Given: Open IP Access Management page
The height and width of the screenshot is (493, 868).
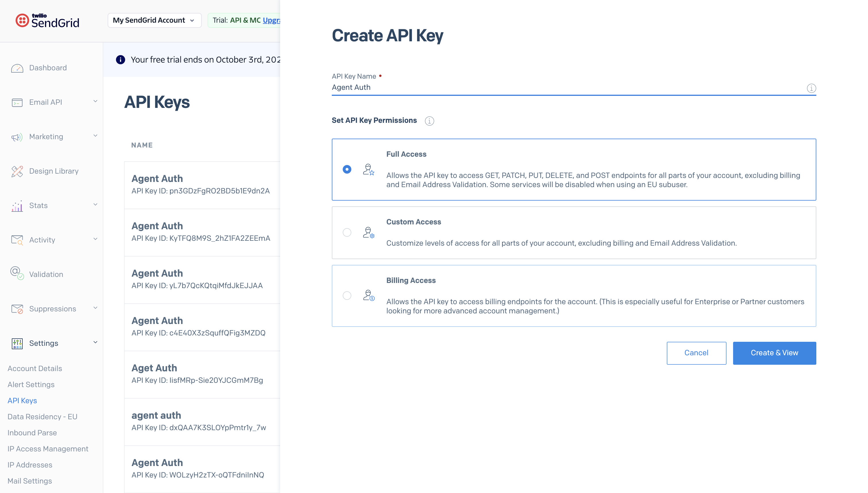Looking at the screenshot, I should (48, 449).
